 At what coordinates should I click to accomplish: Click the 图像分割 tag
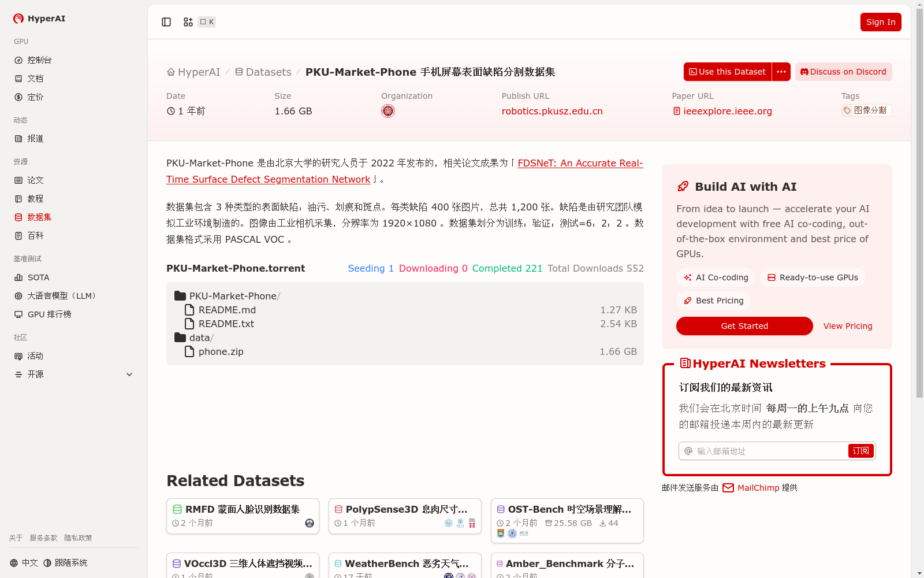[866, 110]
